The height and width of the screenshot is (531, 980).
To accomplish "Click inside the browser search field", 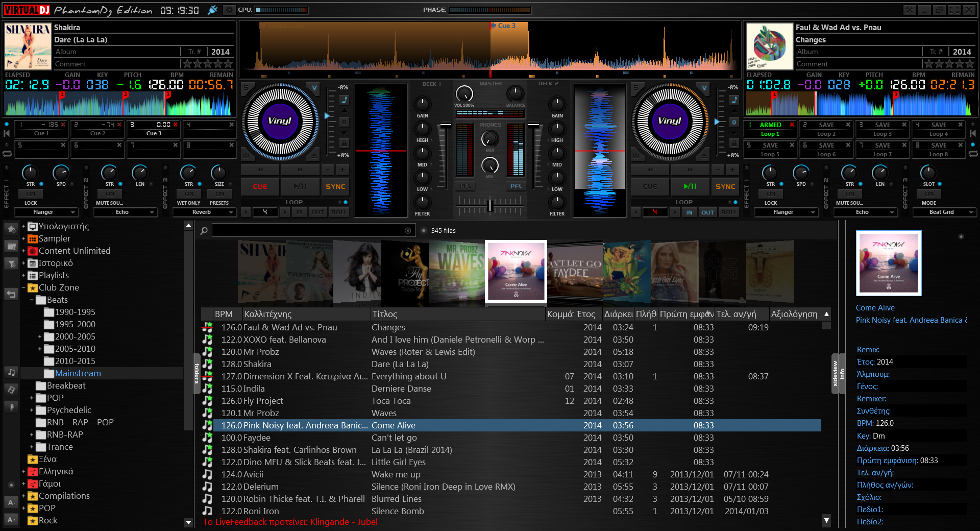I will click(308, 231).
